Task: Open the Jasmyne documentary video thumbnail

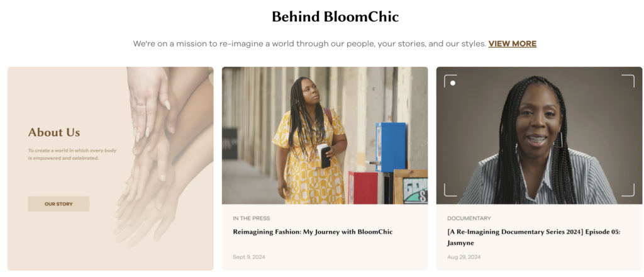Action: 539,135
